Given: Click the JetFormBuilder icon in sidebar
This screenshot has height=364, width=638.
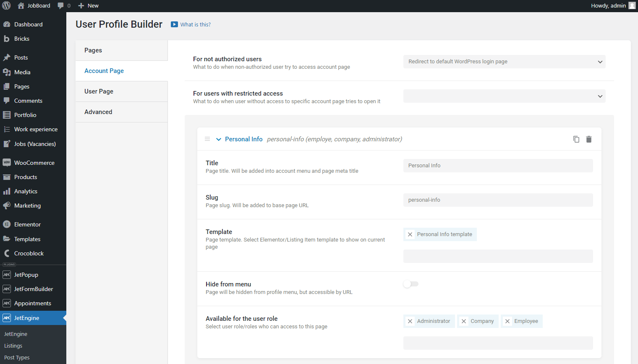Looking at the screenshot, I should coord(7,289).
